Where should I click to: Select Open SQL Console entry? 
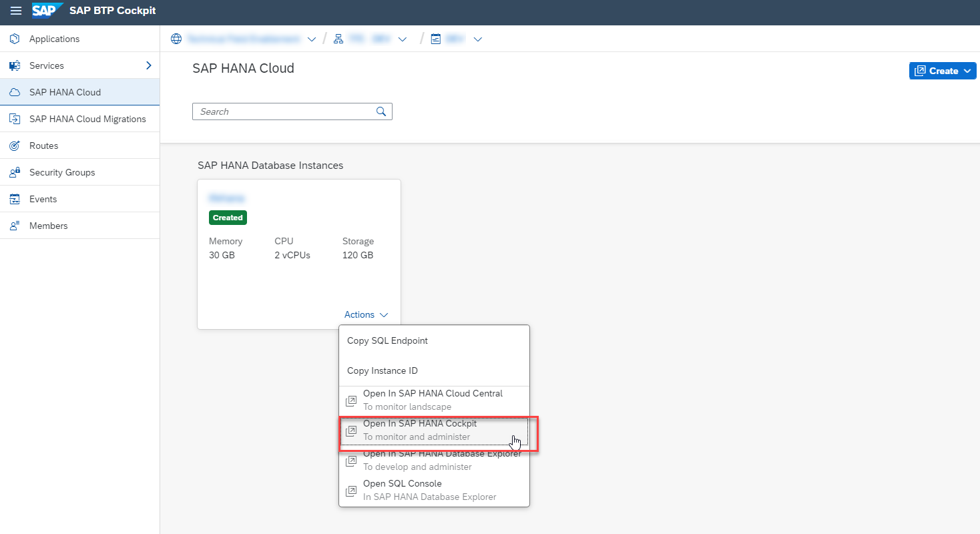click(x=434, y=491)
